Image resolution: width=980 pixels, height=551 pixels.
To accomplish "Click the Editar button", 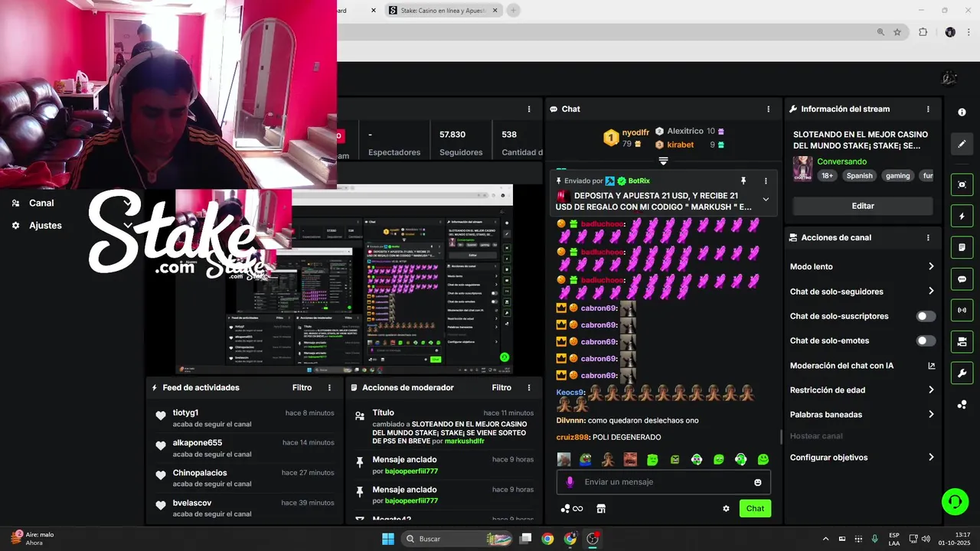I will pyautogui.click(x=863, y=206).
